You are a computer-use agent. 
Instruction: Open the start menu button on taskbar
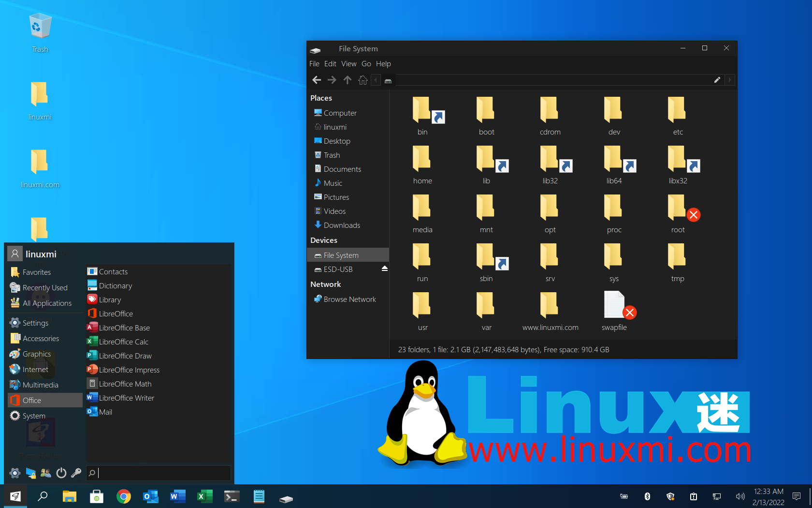coord(15,496)
